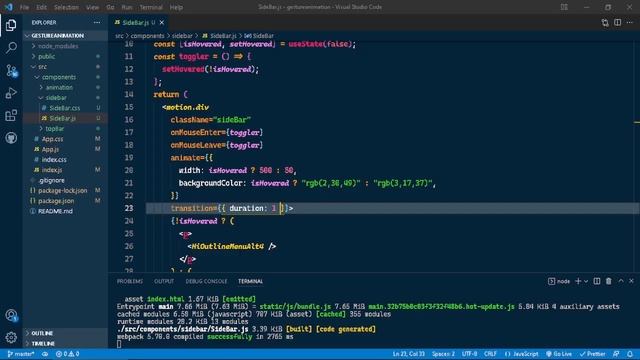Click the components breadcrumb segment
The image size is (640, 360).
pos(147,36)
